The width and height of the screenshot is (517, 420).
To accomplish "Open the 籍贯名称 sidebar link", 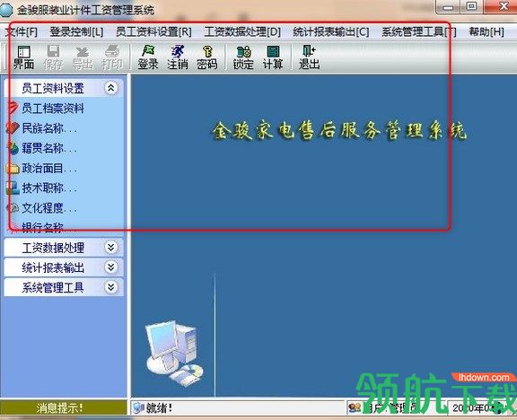I will click(x=49, y=148).
